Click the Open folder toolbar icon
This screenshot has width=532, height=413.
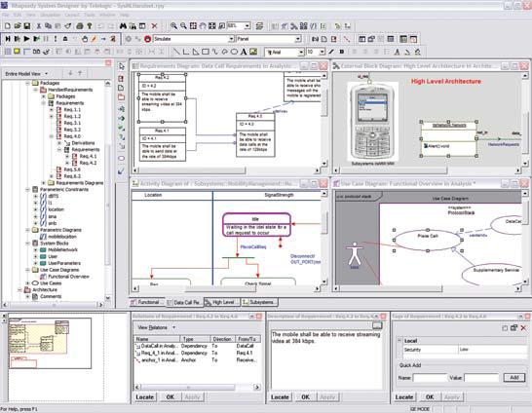(18, 25)
